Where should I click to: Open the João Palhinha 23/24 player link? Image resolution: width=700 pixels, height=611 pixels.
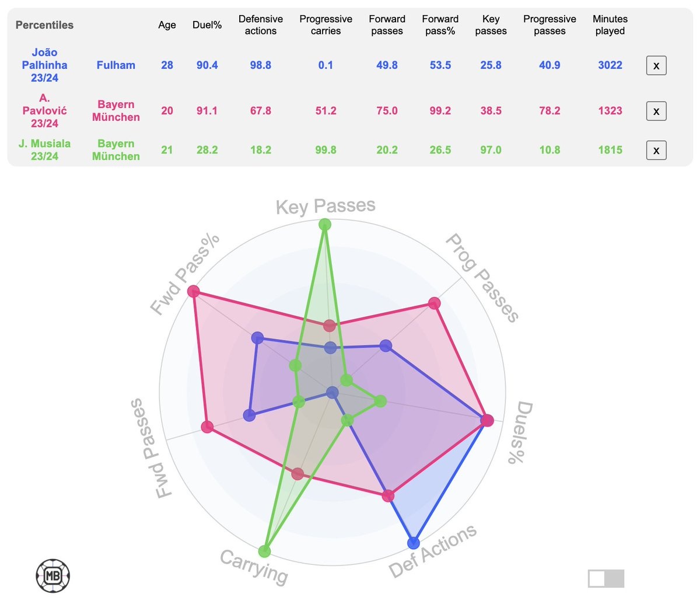(x=44, y=65)
